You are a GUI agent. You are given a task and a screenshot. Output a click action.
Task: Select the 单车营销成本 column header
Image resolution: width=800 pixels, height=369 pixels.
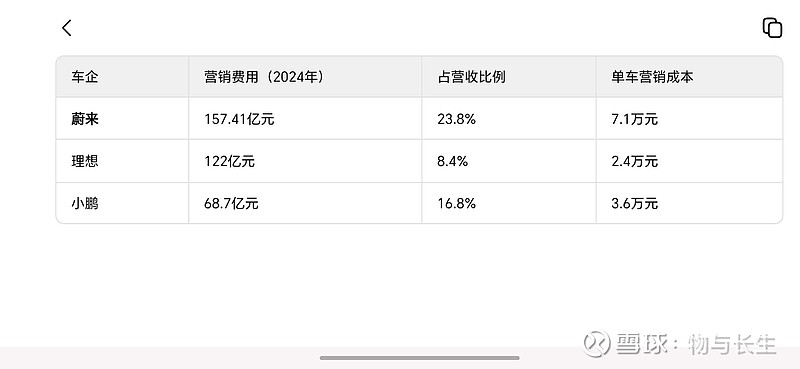[x=652, y=77]
